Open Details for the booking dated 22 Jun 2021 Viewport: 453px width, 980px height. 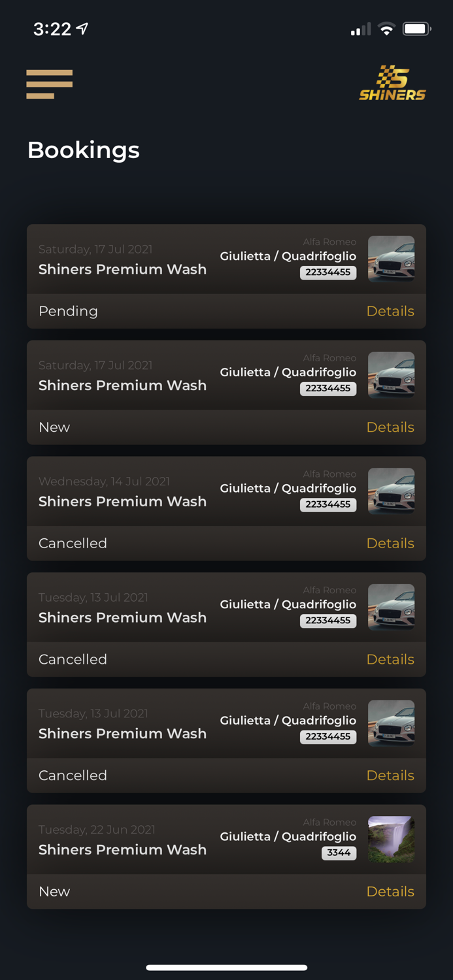390,891
